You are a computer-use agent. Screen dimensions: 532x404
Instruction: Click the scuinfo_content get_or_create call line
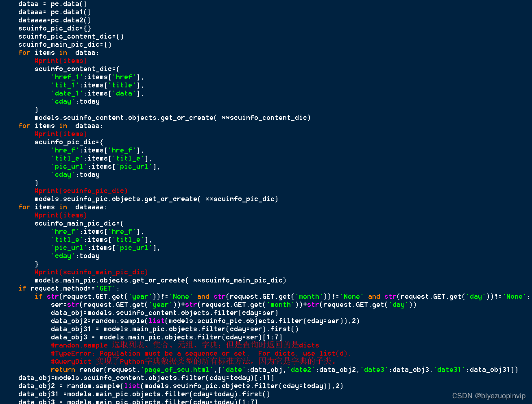coord(173,118)
